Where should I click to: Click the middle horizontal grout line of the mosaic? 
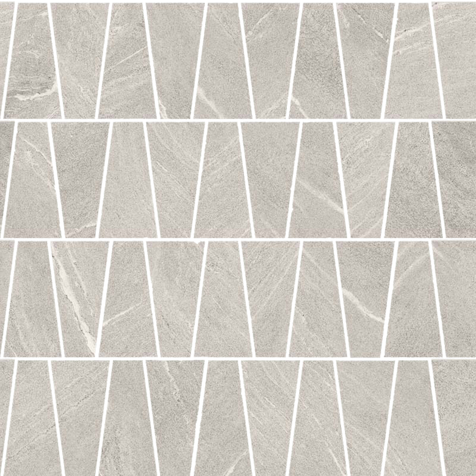(238, 239)
